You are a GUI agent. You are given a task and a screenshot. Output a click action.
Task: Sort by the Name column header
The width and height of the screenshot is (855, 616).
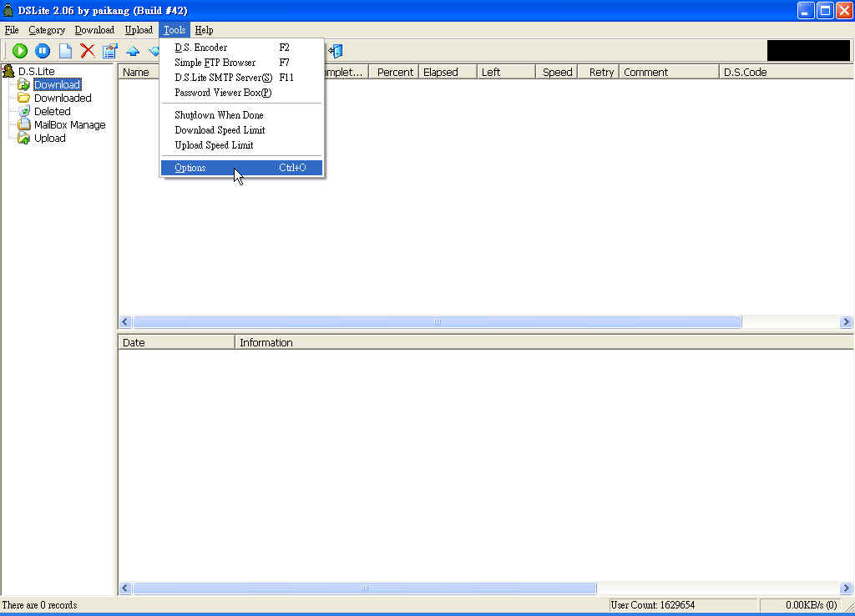pyautogui.click(x=139, y=72)
